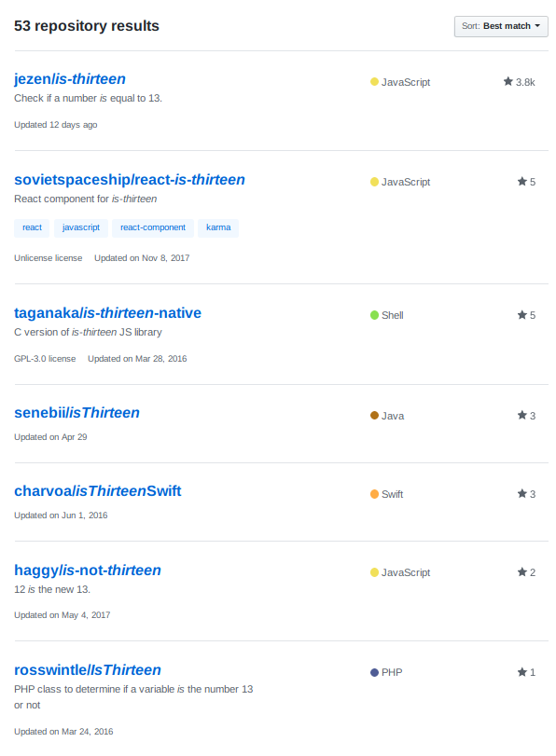Open taganaka/is-thirteen-native repository
Viewport: 556px width, 756px height.
(107, 313)
